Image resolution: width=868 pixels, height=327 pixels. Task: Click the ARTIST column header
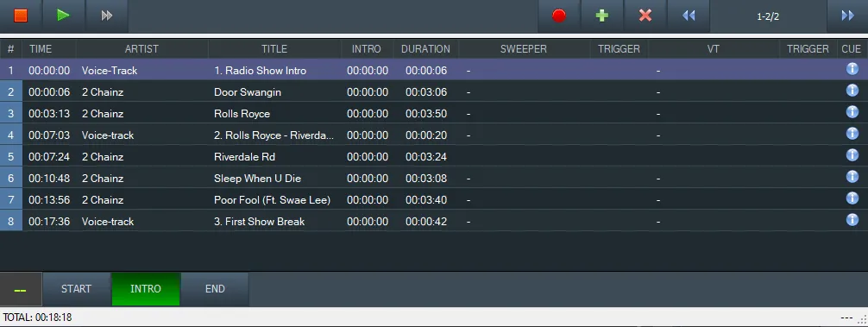tap(142, 48)
